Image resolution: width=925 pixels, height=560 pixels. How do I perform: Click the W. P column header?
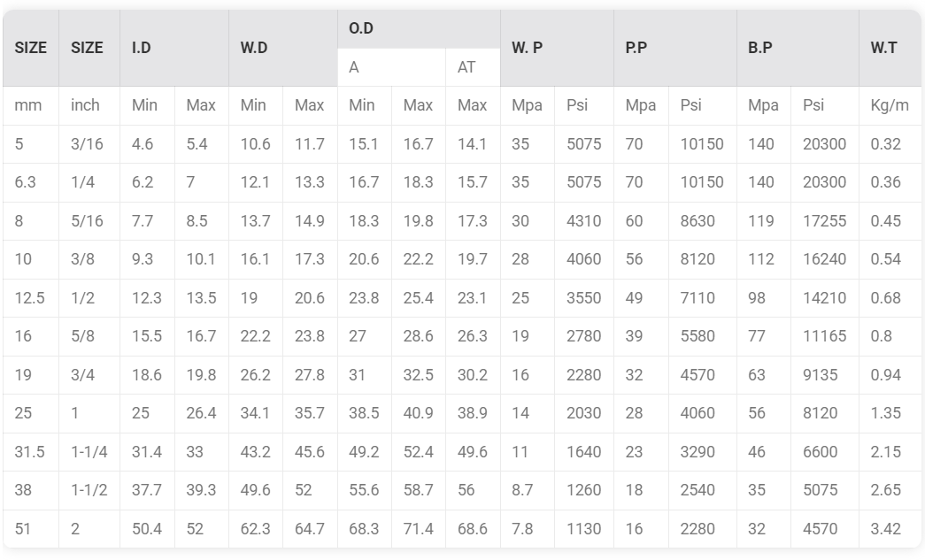557,48
